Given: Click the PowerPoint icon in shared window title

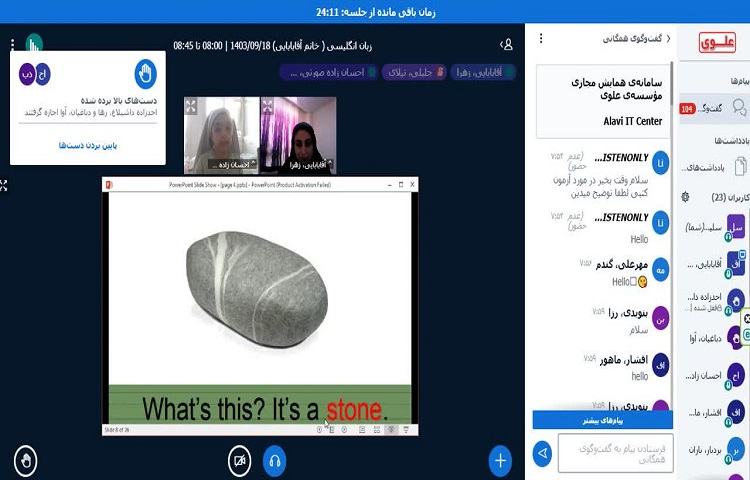Looking at the screenshot, I should point(109,185).
